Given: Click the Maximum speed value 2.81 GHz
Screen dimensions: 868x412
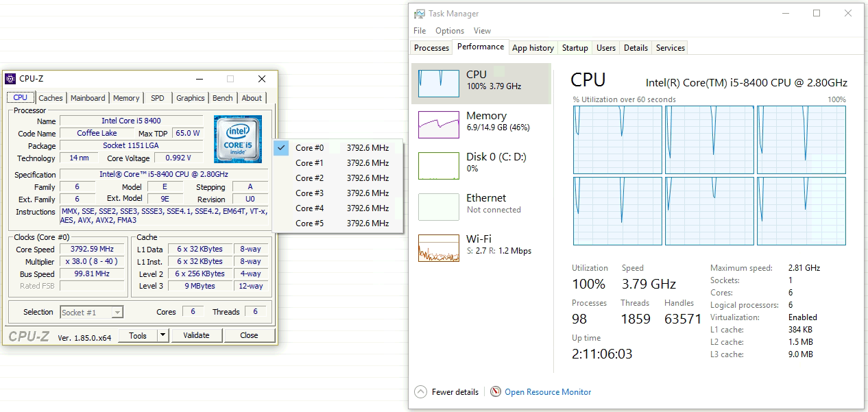Looking at the screenshot, I should pos(804,268).
